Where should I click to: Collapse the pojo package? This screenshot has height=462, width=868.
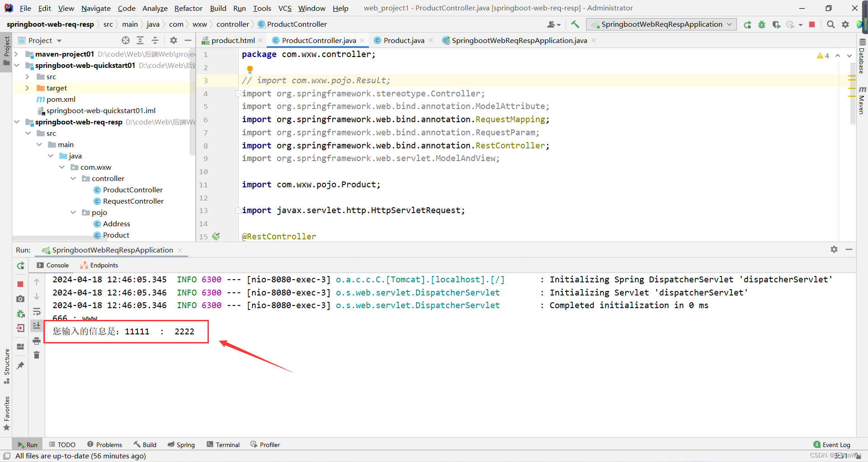(73, 213)
